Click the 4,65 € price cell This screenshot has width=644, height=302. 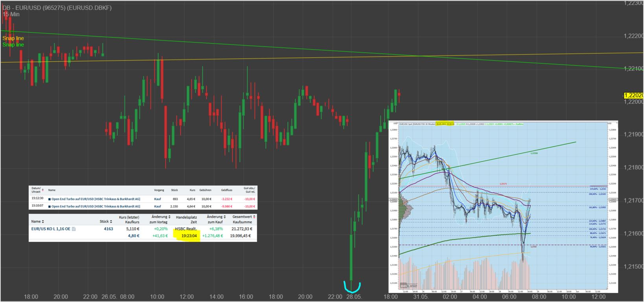191,199
